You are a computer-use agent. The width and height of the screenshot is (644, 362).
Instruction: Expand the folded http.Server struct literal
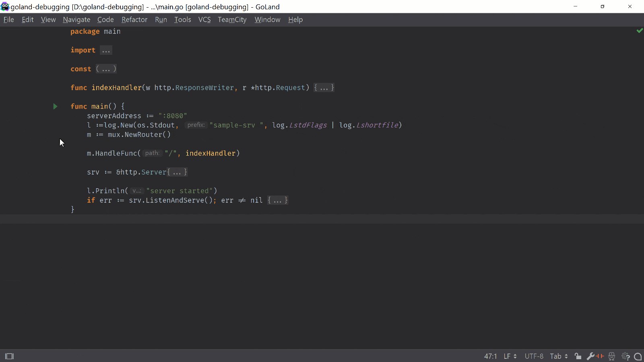177,172
